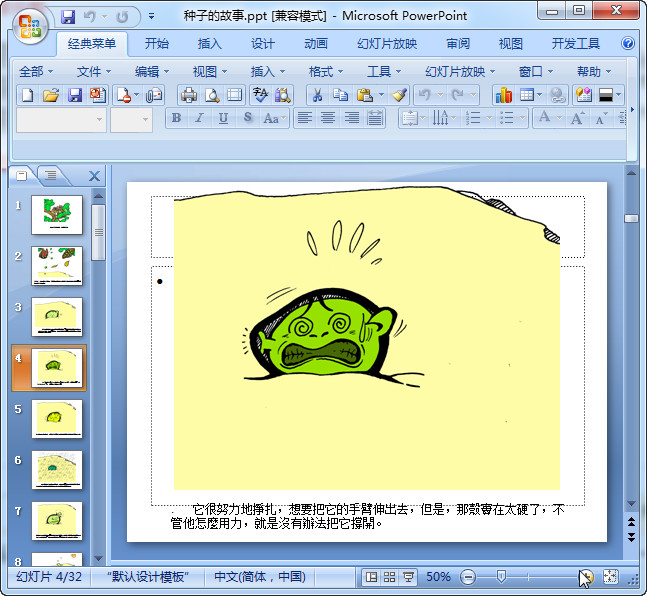Open the font color A dropdown
The height and width of the screenshot is (596, 647).
(x=560, y=118)
